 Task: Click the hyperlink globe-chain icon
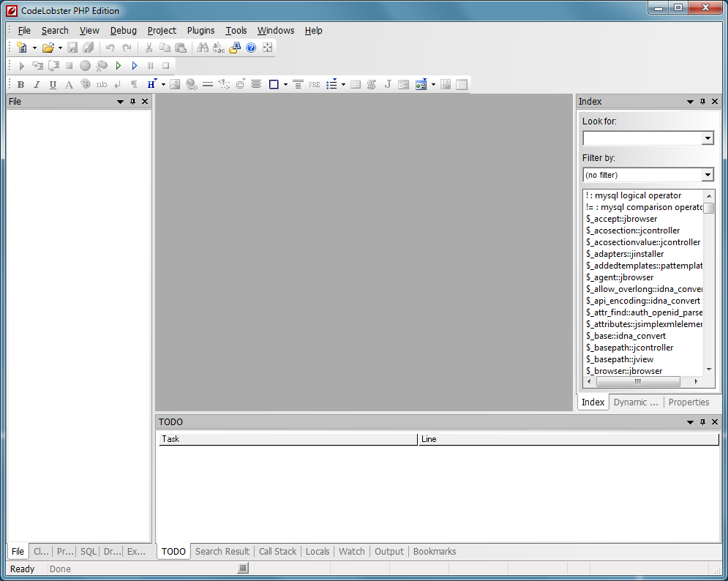click(x=191, y=85)
